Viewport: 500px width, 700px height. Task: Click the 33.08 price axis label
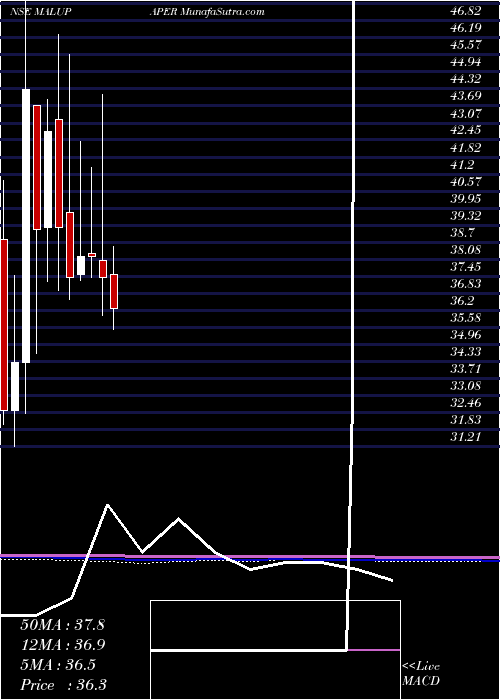click(x=465, y=385)
